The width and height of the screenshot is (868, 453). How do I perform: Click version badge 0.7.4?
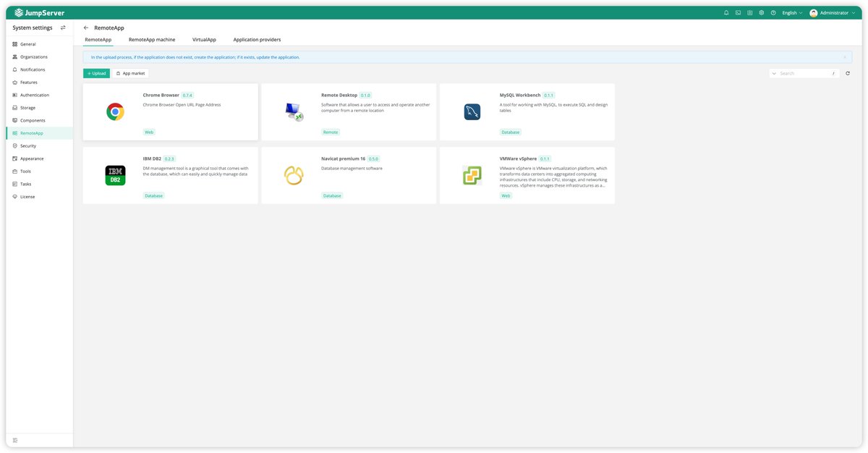(x=187, y=95)
